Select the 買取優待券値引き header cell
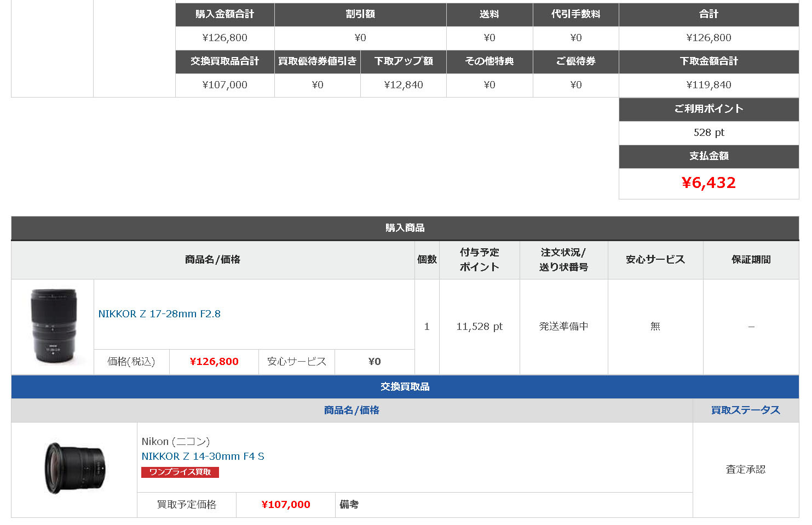Screen dimensions: 812x525 click(x=318, y=61)
